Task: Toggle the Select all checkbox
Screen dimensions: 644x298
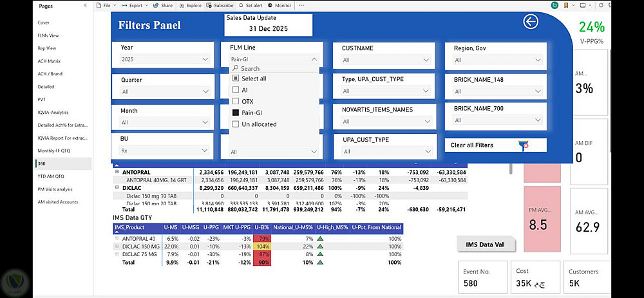Action: point(236,79)
